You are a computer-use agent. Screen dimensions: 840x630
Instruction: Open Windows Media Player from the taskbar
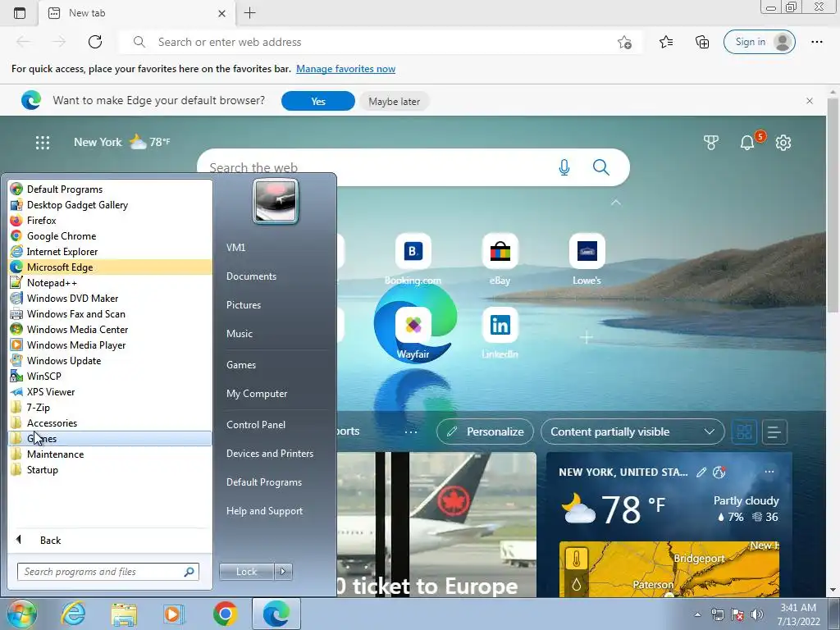(173, 614)
